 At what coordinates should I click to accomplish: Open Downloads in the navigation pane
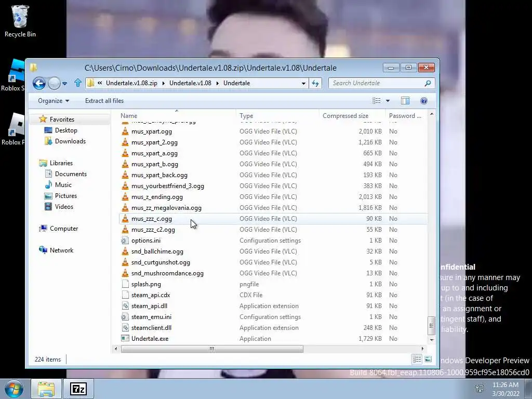click(70, 141)
